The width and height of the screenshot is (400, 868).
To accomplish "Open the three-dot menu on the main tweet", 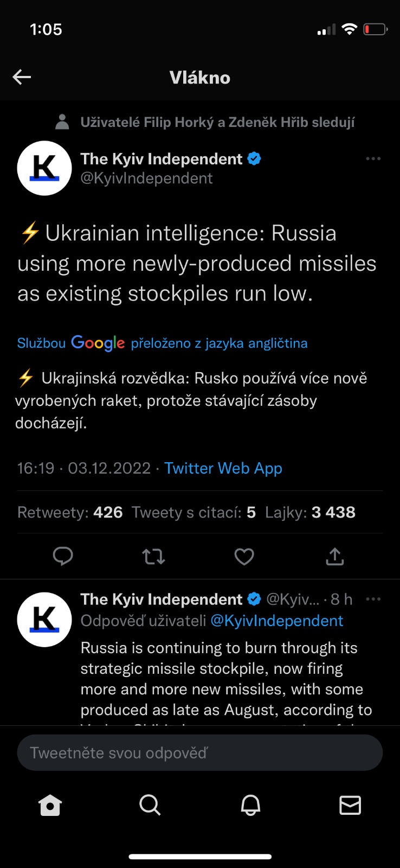I will click(x=373, y=159).
